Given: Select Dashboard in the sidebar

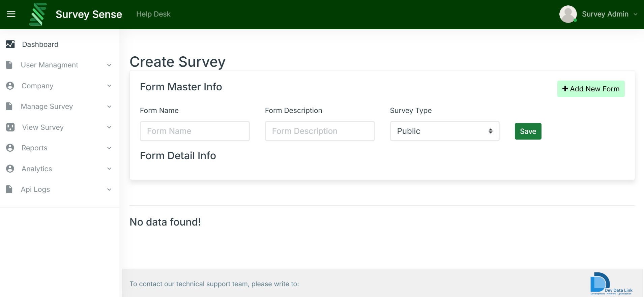Looking at the screenshot, I should (40, 44).
